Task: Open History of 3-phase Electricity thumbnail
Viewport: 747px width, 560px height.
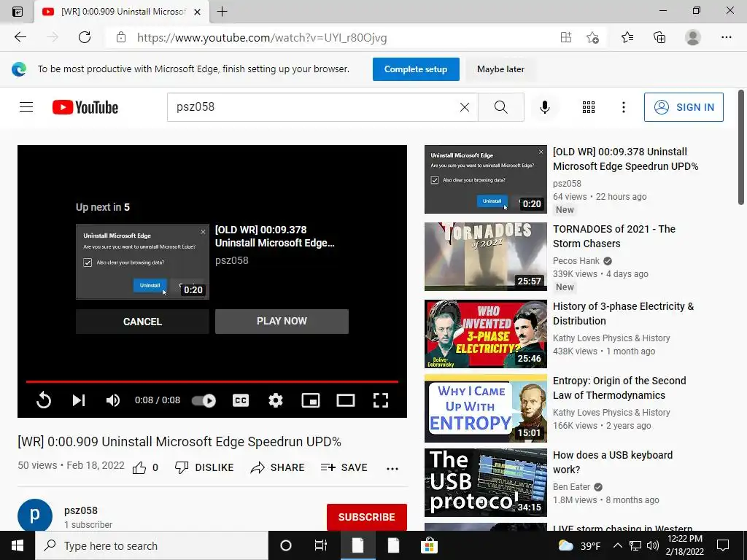Action: (x=485, y=334)
